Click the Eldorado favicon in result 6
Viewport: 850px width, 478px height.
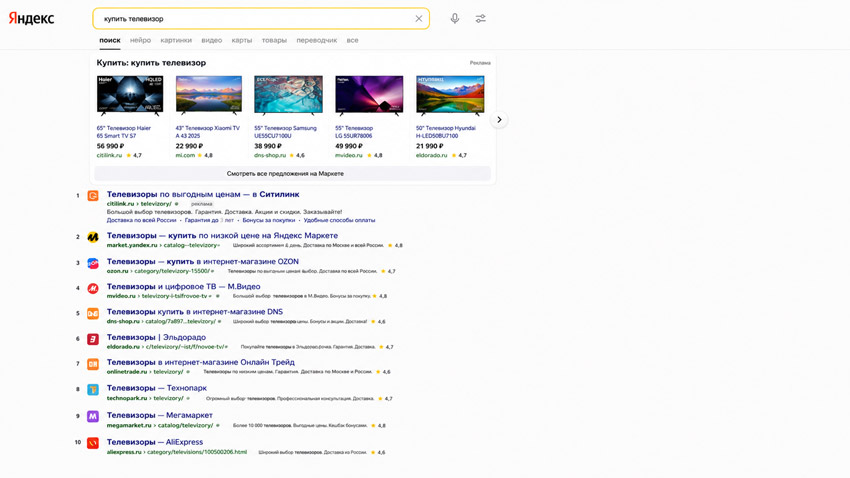click(93, 339)
